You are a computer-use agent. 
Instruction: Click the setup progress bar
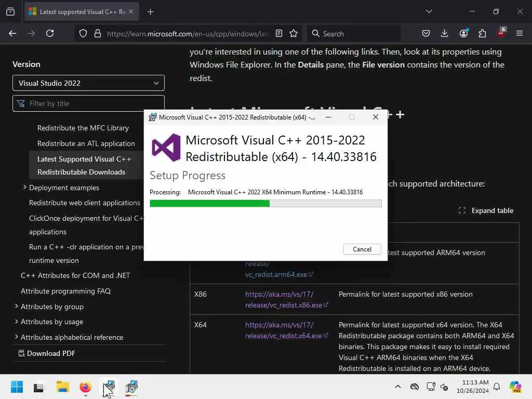pos(265,203)
